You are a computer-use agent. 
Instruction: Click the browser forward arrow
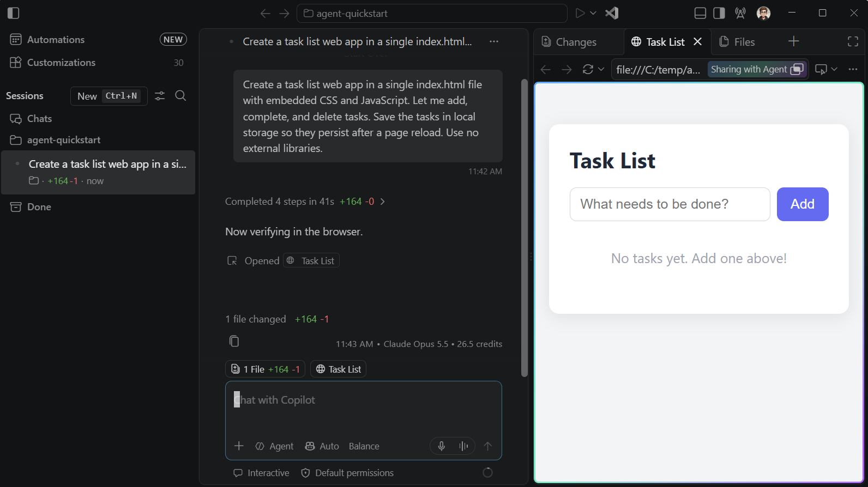[x=567, y=69]
